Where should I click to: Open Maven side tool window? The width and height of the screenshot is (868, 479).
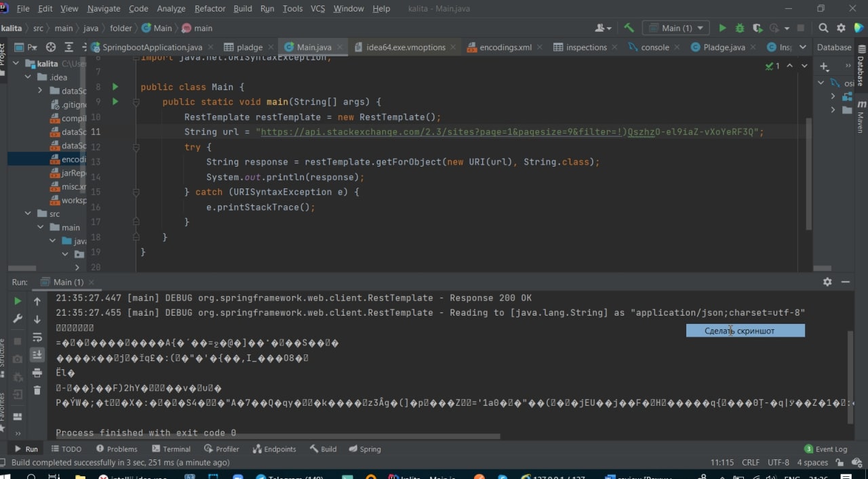(x=861, y=117)
